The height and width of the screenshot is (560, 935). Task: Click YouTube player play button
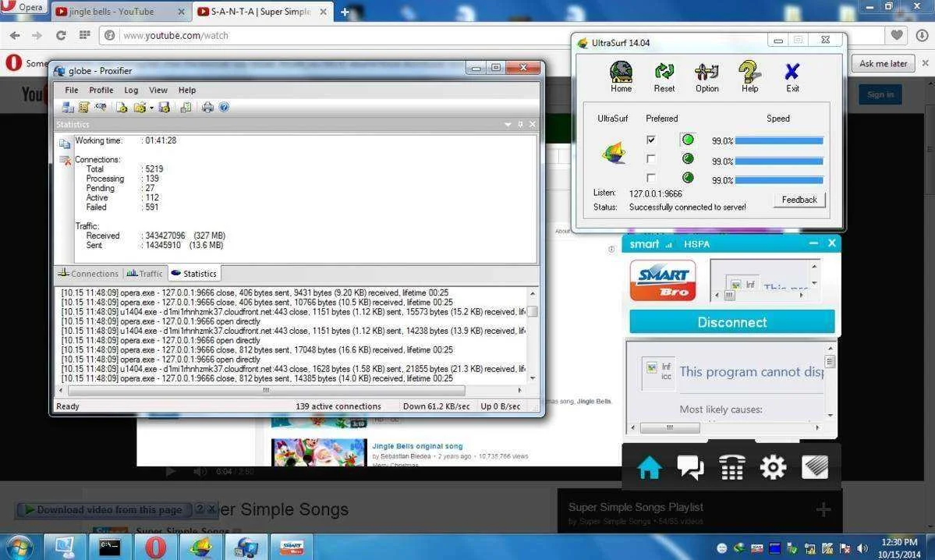point(171,471)
